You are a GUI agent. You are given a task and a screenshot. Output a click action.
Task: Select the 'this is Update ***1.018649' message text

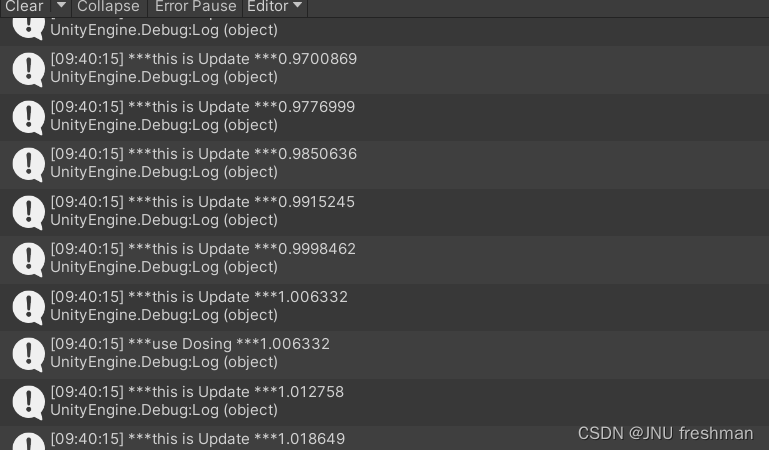coord(197,439)
